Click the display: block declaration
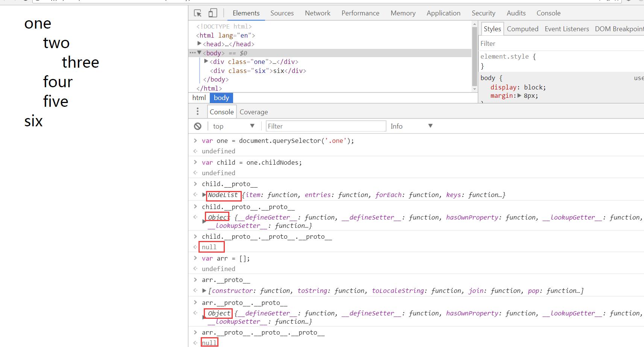Image resolution: width=644 pixels, height=347 pixels. [x=518, y=87]
